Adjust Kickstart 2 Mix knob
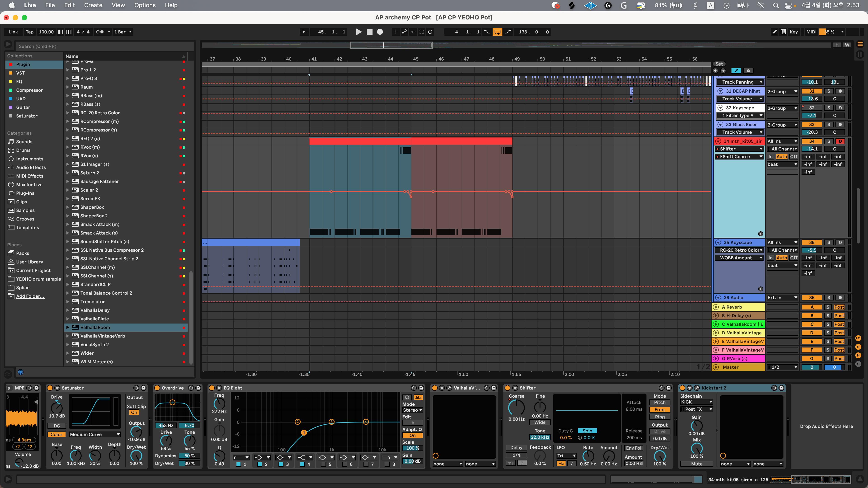Screen dimensions: 868x488 pyautogui.click(x=696, y=448)
